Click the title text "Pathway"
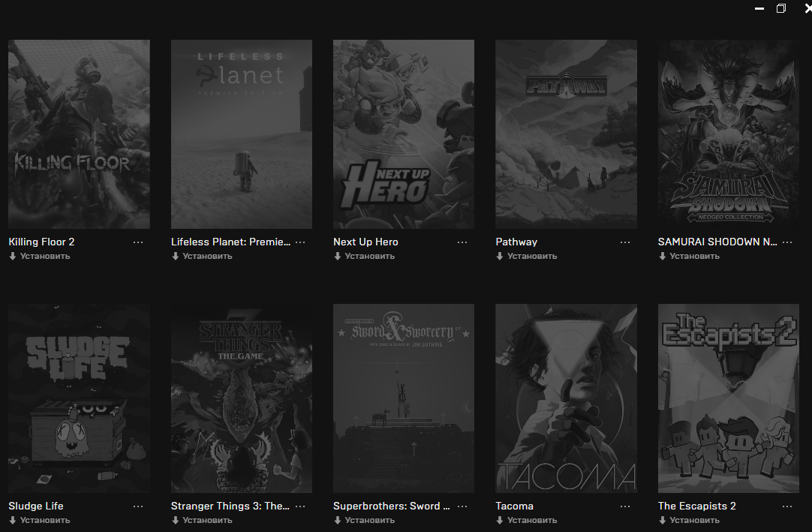The height and width of the screenshot is (532, 812). point(516,242)
